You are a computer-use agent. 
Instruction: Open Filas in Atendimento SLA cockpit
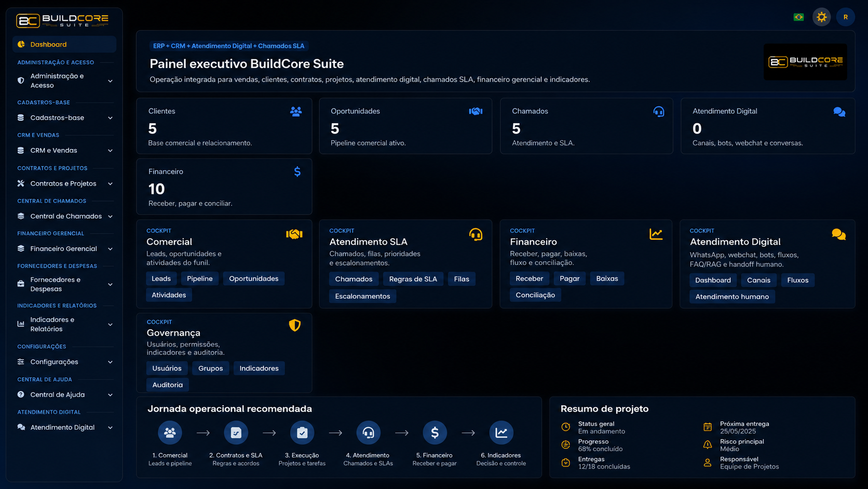point(462,279)
